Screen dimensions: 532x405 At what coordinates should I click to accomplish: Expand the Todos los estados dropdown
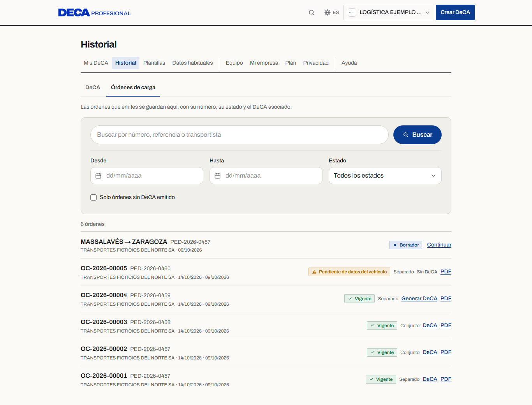tap(385, 176)
